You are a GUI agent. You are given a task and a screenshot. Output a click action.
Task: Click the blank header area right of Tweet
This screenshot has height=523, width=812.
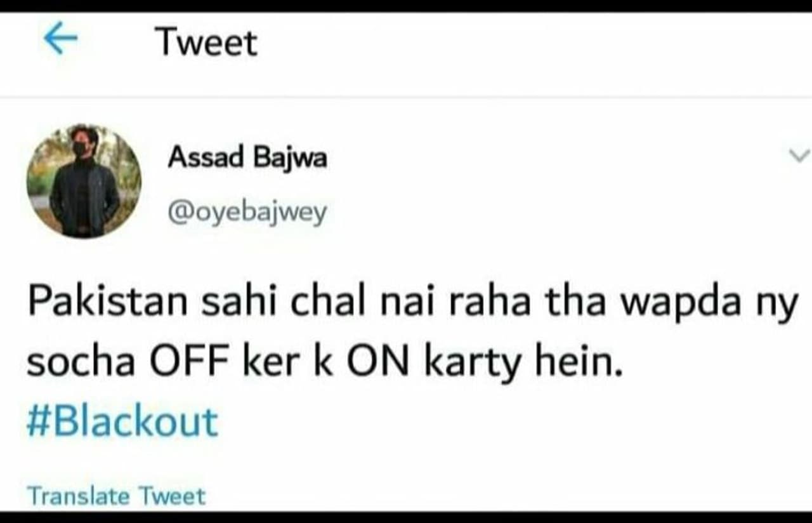coord(533,43)
